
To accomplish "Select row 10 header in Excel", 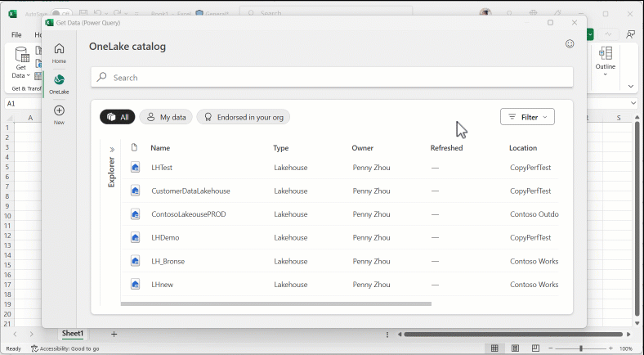I will 7,216.
